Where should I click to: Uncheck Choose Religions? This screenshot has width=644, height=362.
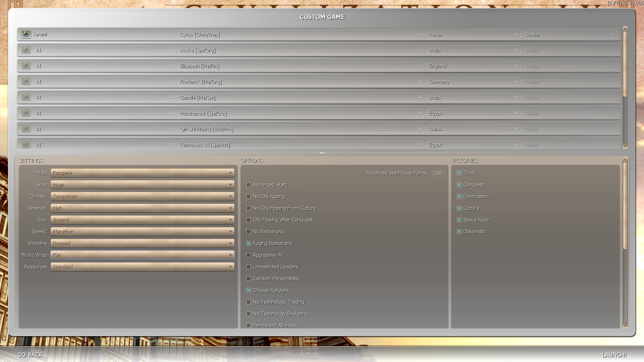(249, 290)
